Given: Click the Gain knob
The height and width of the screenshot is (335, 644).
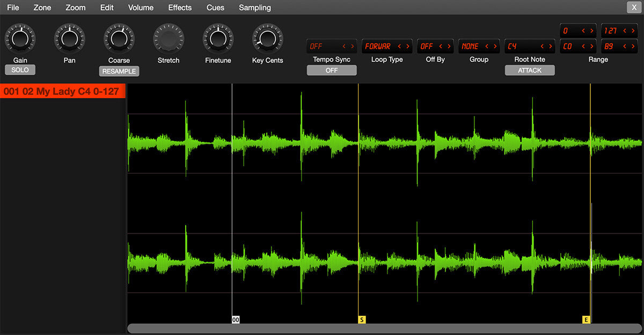Looking at the screenshot, I should point(20,38).
